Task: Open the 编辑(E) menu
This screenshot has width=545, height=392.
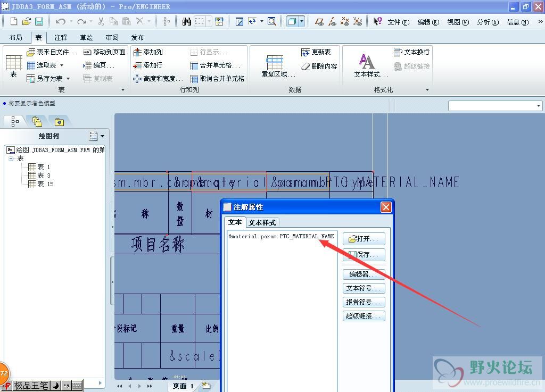Action: (x=428, y=22)
